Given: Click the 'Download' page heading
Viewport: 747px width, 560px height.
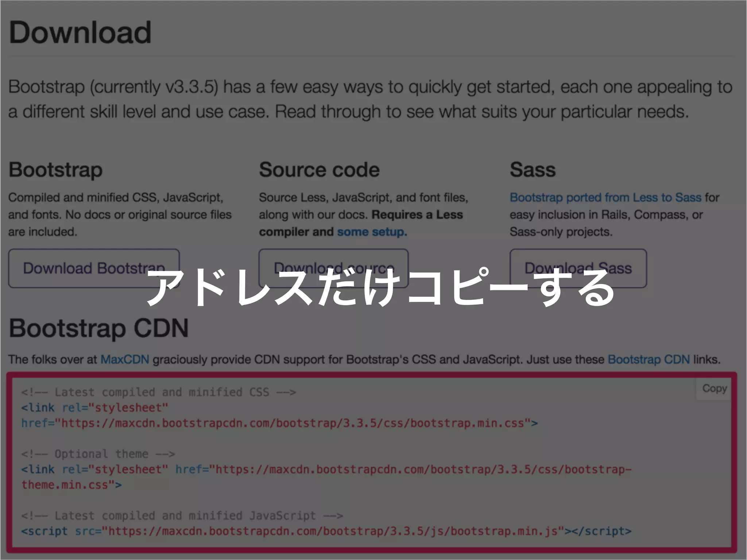Looking at the screenshot, I should 80,32.
